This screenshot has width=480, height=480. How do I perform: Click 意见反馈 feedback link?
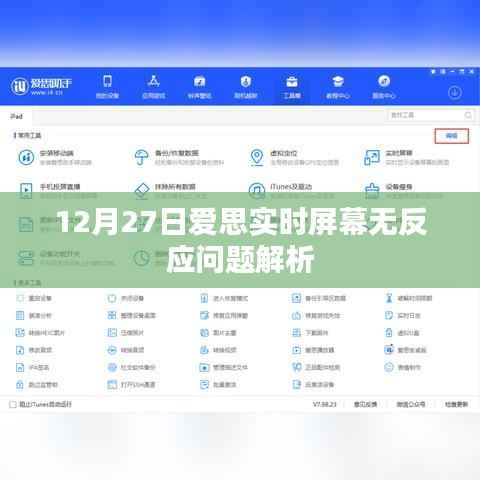point(365,404)
